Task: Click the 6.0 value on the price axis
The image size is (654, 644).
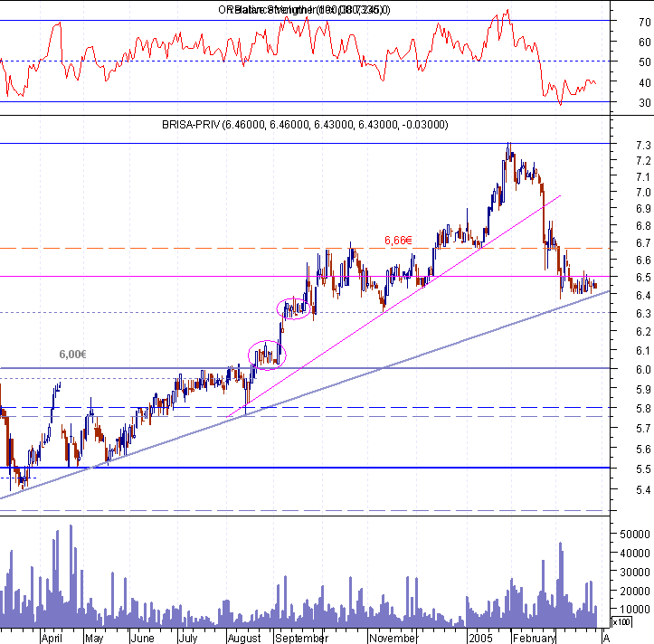Action: tap(643, 370)
